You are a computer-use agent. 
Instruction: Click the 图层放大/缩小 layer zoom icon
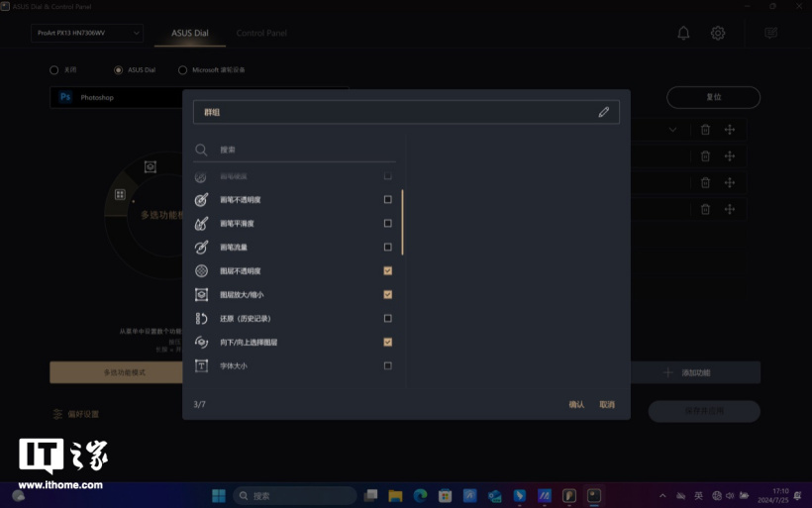point(201,295)
